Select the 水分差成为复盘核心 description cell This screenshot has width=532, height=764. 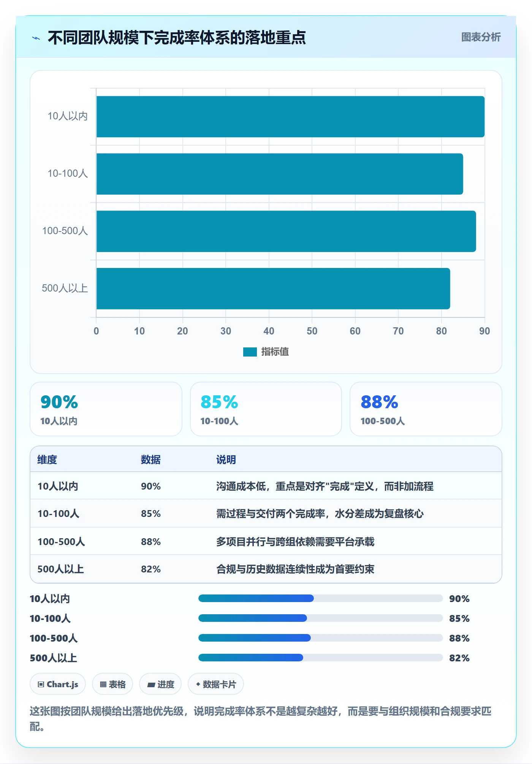click(x=320, y=514)
